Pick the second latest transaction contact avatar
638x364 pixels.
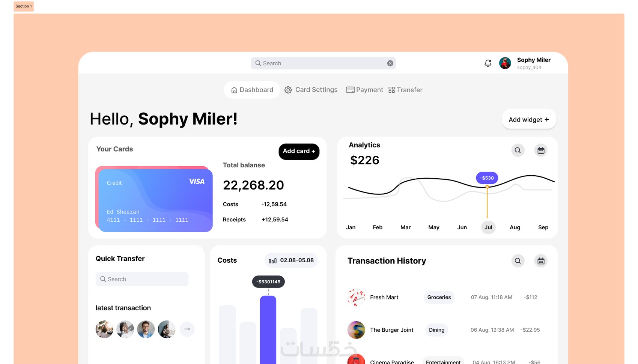pyautogui.click(x=125, y=329)
